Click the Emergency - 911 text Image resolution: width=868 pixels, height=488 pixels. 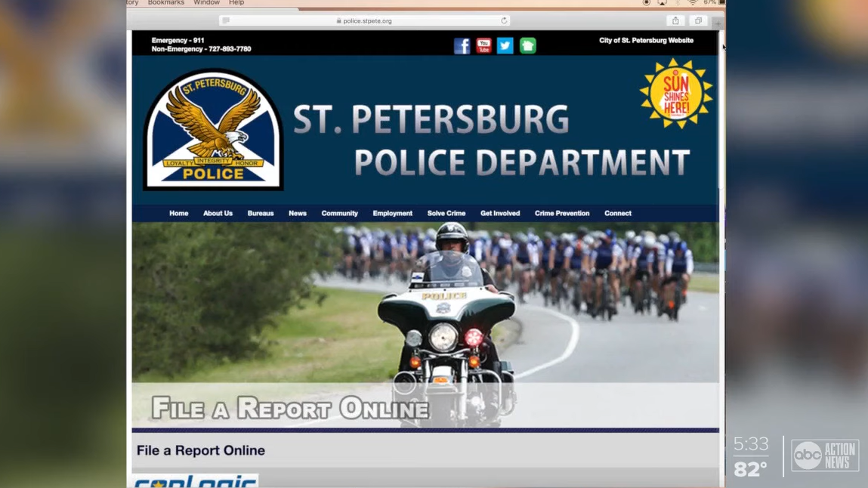178,40
